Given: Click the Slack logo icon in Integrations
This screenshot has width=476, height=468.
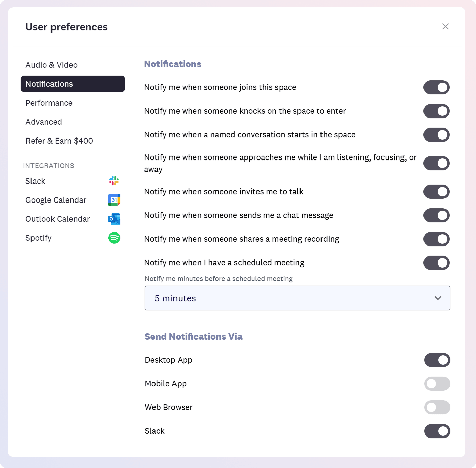Looking at the screenshot, I should click(114, 181).
